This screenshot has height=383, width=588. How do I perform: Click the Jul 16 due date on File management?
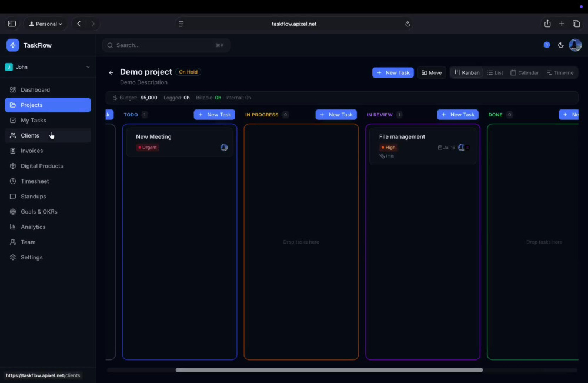[x=446, y=148]
